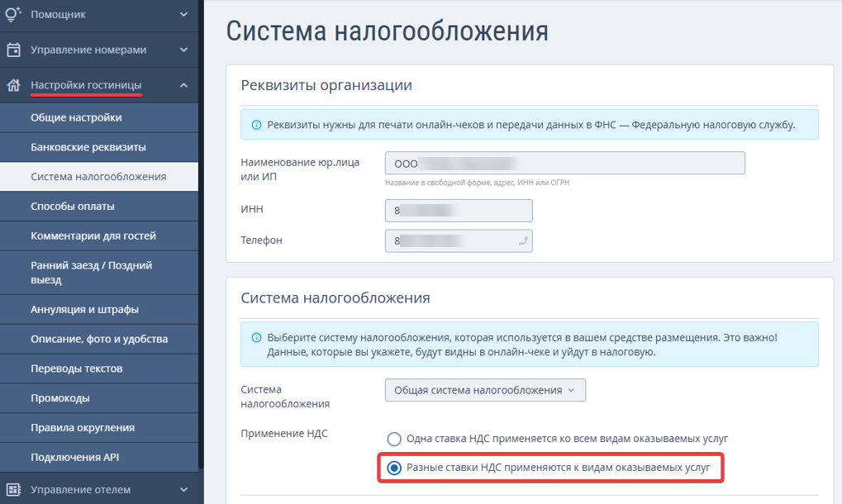Click the notice text about ФНС

coord(531,125)
